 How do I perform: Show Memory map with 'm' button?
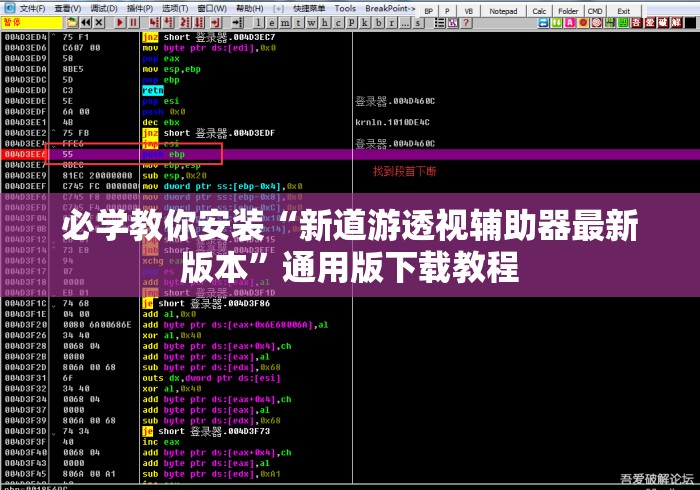click(285, 23)
